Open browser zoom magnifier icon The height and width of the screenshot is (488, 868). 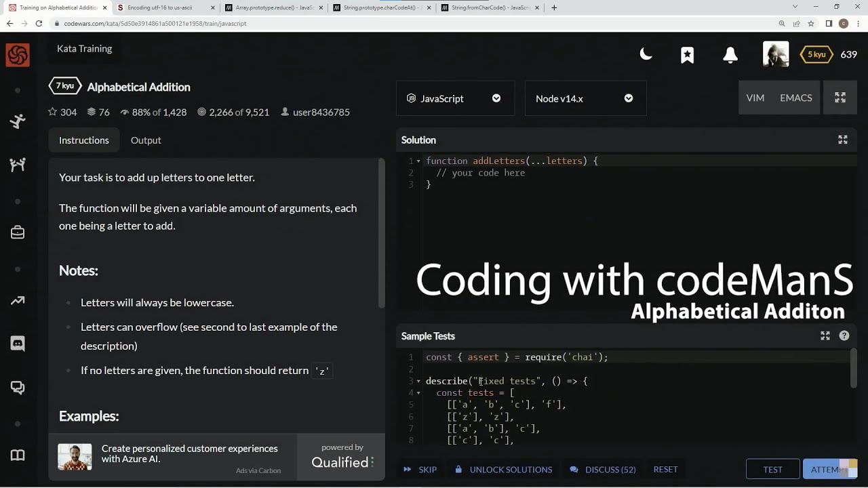point(782,23)
